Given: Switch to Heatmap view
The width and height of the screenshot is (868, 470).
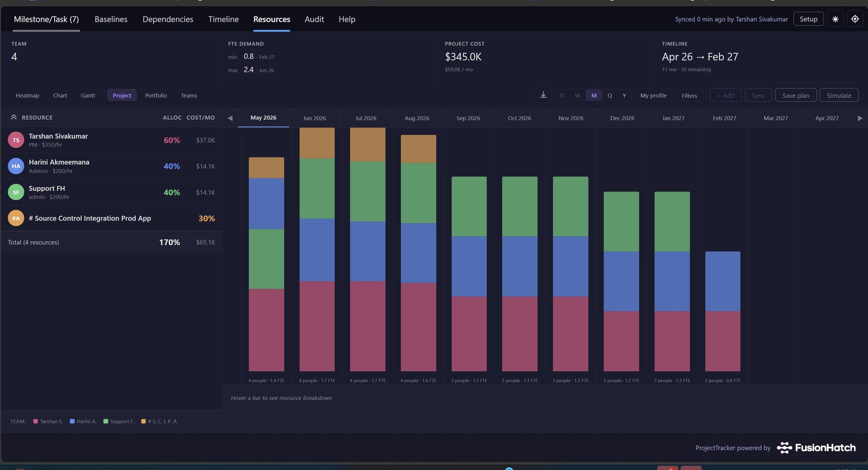Looking at the screenshot, I should click(27, 95).
